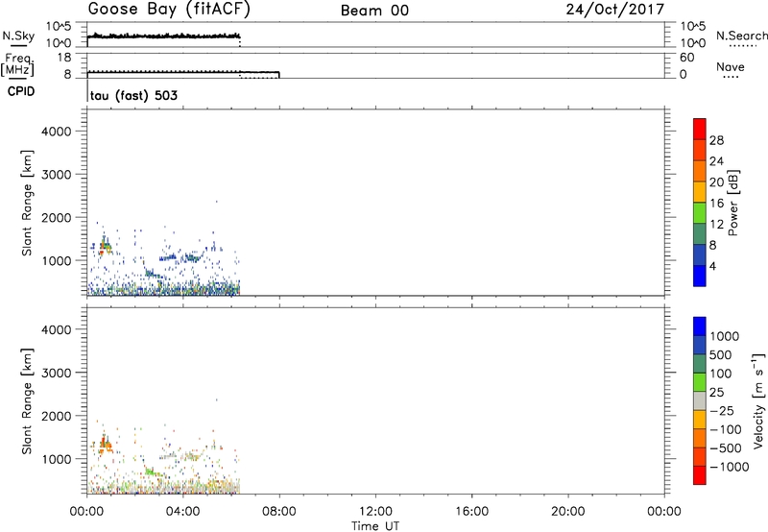Click the 'N.Sky' legend label

click(18, 36)
